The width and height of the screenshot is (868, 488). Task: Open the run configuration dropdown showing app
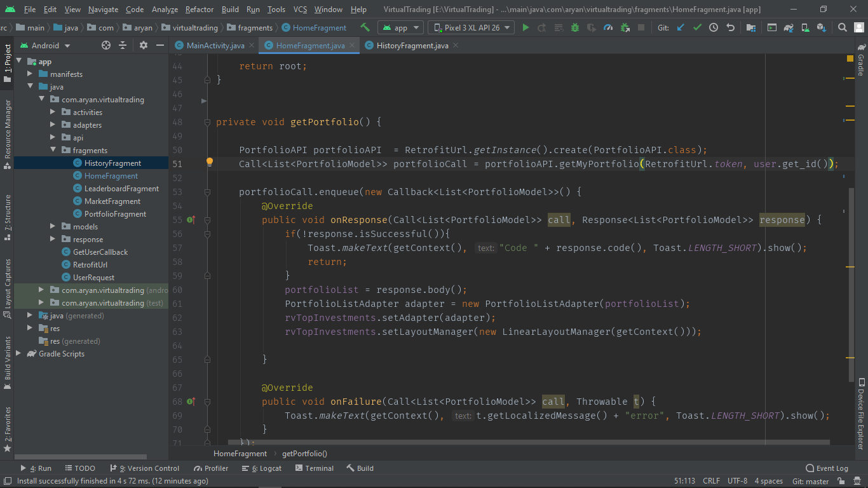(400, 28)
